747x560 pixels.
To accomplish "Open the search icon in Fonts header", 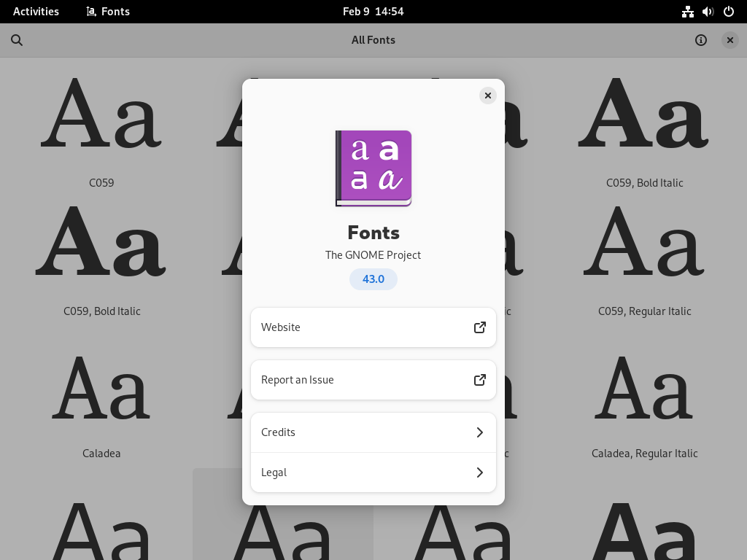I will point(17,40).
